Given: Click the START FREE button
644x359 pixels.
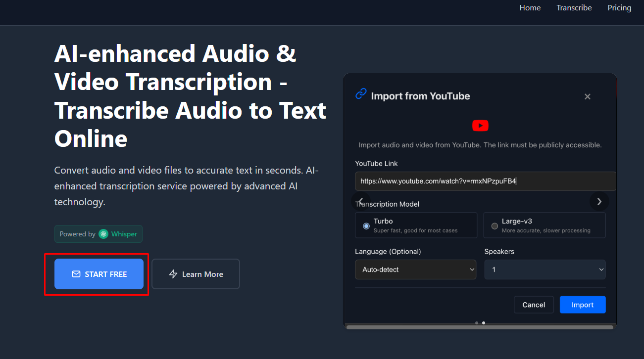Looking at the screenshot, I should 99,274.
